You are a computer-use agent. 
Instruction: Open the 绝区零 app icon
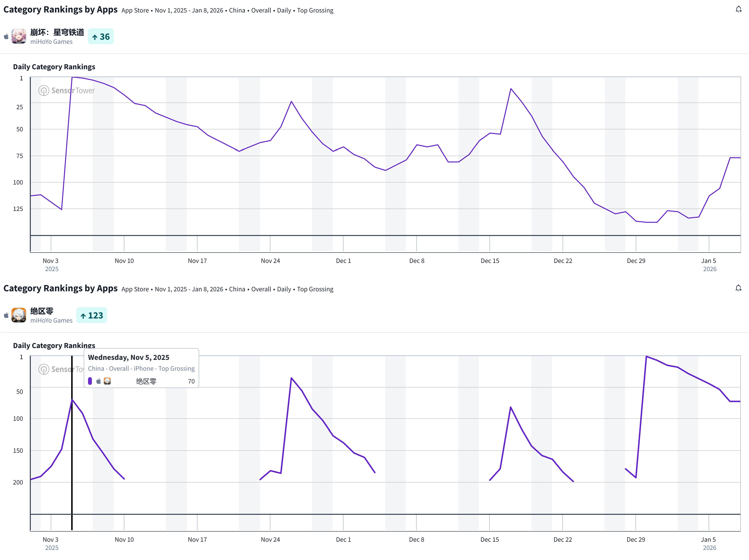pos(19,315)
